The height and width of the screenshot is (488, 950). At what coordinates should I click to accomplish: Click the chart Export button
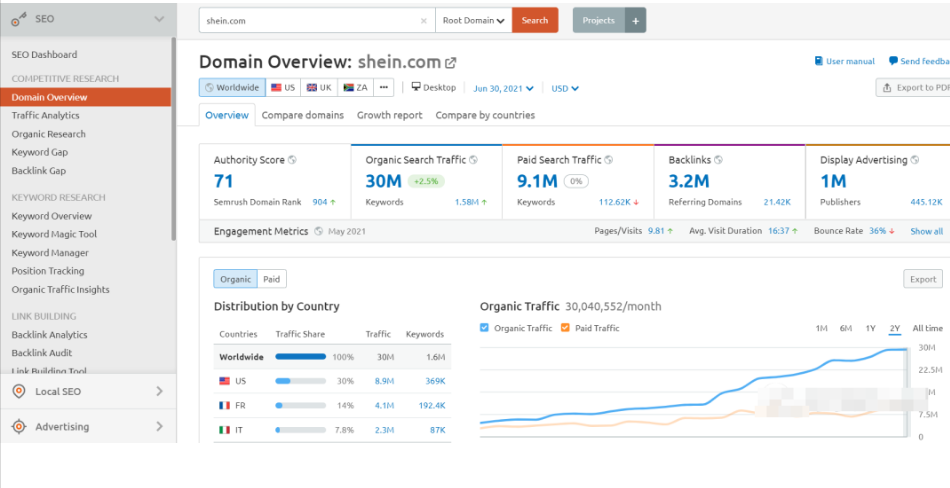click(923, 279)
